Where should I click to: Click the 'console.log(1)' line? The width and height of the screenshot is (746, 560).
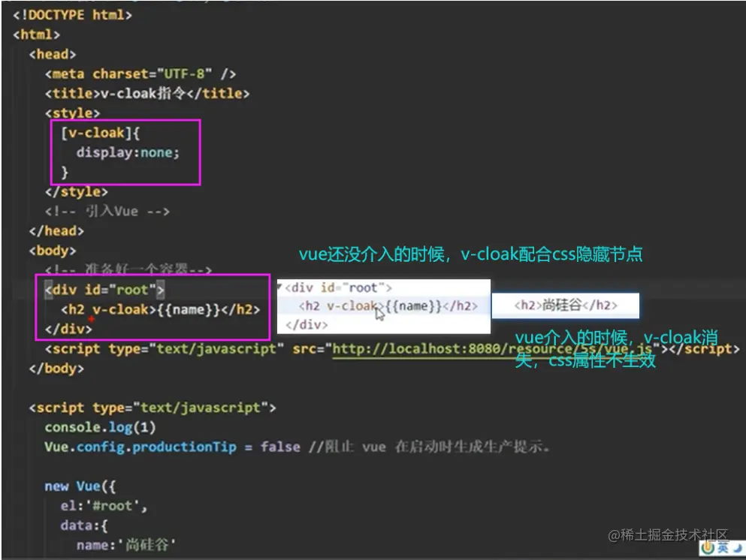[100, 427]
